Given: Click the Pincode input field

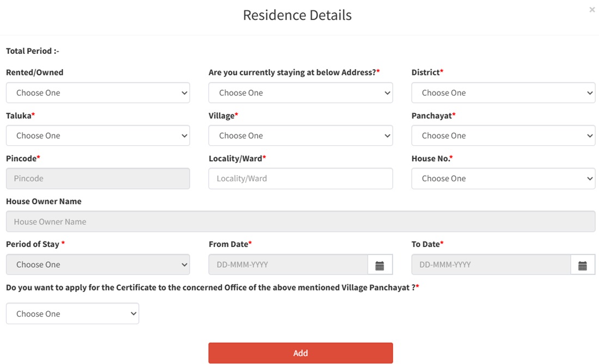Looking at the screenshot, I should (x=98, y=178).
